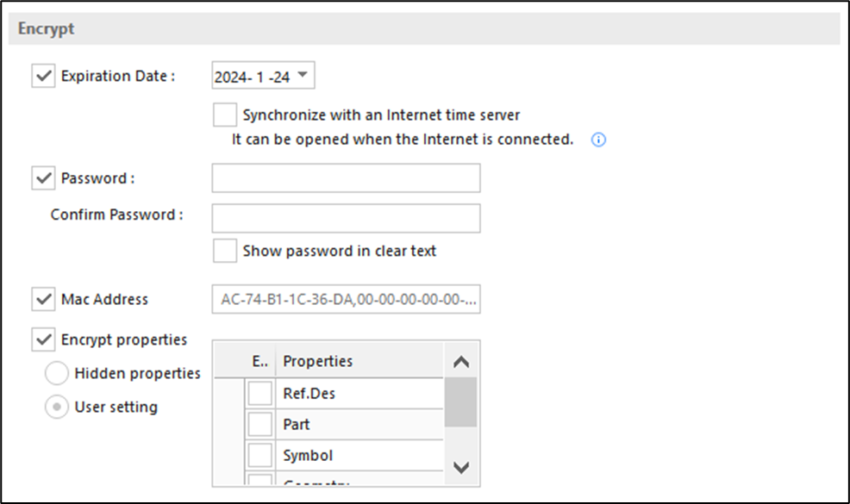Click the properties list scroll up arrow
The width and height of the screenshot is (850, 504).
461,362
